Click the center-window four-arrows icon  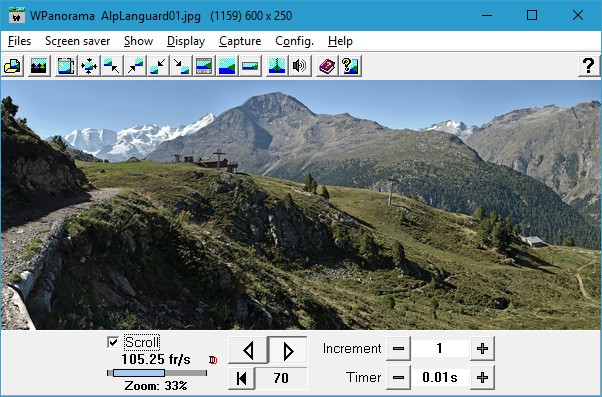point(89,66)
